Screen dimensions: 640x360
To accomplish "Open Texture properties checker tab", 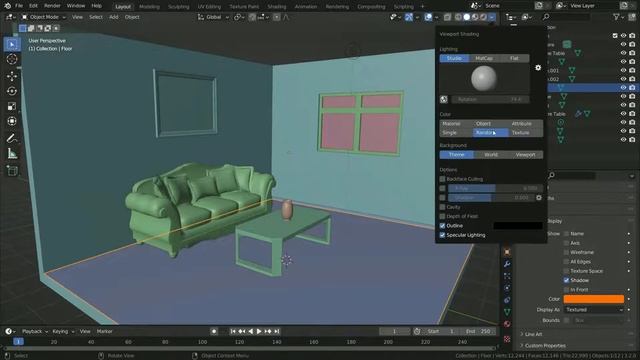I will pos(507,339).
